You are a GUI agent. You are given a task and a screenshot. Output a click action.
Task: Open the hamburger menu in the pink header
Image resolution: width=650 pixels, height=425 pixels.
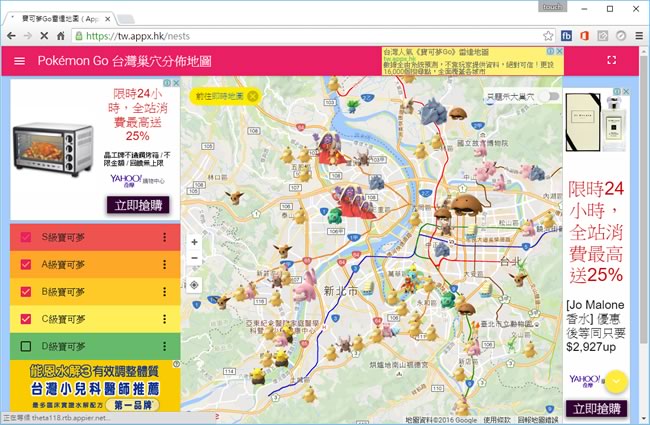pyautogui.click(x=19, y=61)
